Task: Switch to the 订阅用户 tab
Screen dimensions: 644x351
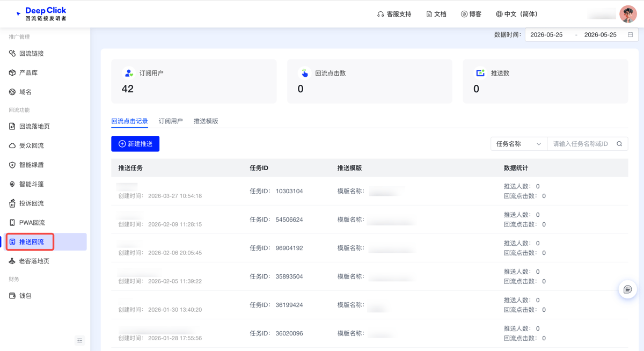Action: pyautogui.click(x=171, y=121)
